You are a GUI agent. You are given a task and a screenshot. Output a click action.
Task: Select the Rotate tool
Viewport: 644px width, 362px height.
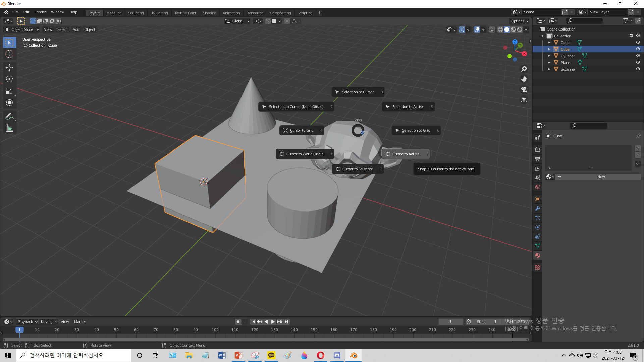click(x=9, y=79)
